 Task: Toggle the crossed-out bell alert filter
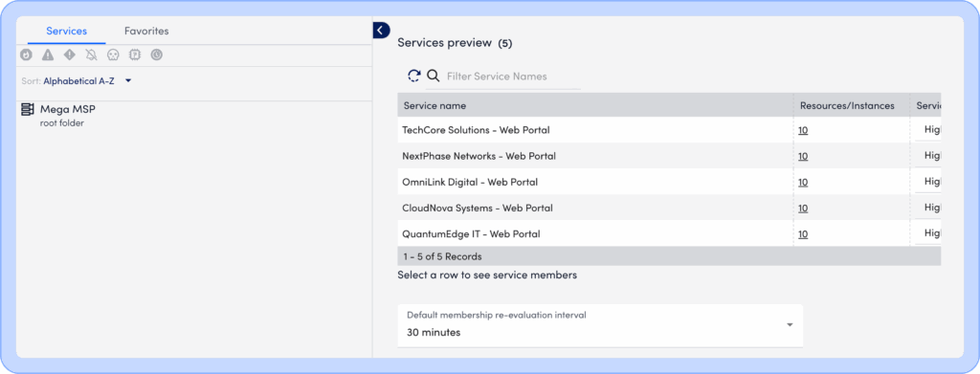91,55
